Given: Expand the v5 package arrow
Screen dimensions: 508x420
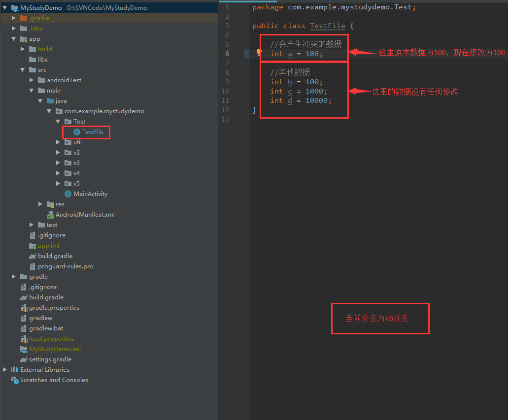Looking at the screenshot, I should pyautogui.click(x=58, y=183).
